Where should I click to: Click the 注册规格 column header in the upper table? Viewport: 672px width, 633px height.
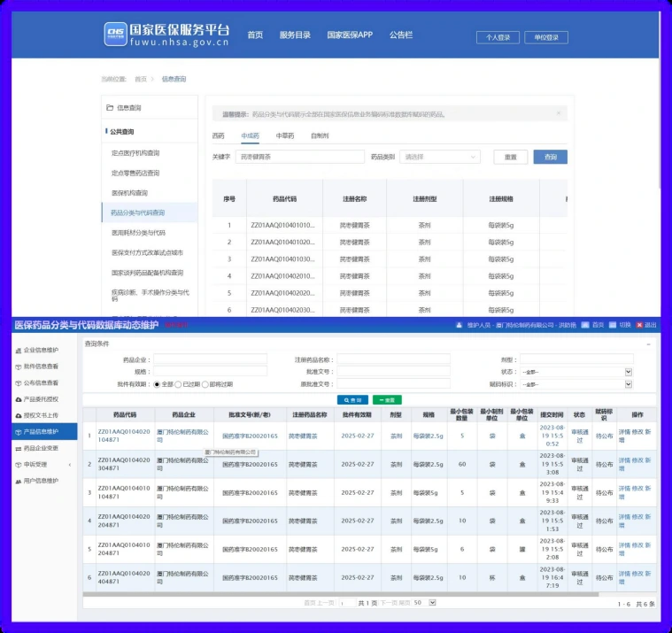(501, 199)
